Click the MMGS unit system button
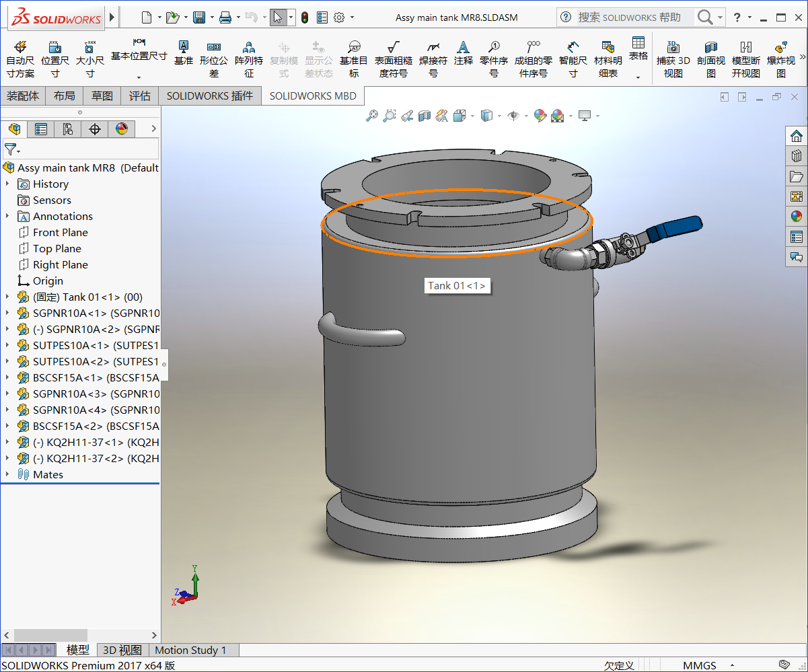The height and width of the screenshot is (672, 808). coord(700,665)
